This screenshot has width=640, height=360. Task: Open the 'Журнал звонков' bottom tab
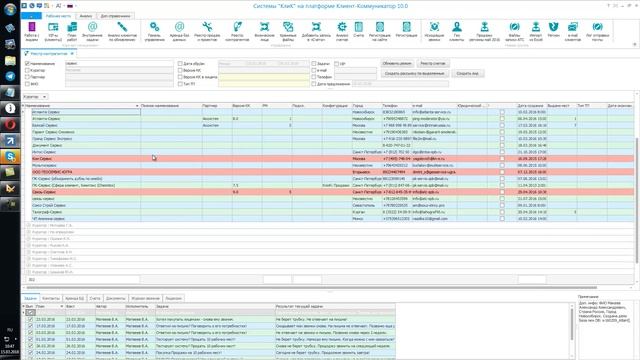point(145,298)
